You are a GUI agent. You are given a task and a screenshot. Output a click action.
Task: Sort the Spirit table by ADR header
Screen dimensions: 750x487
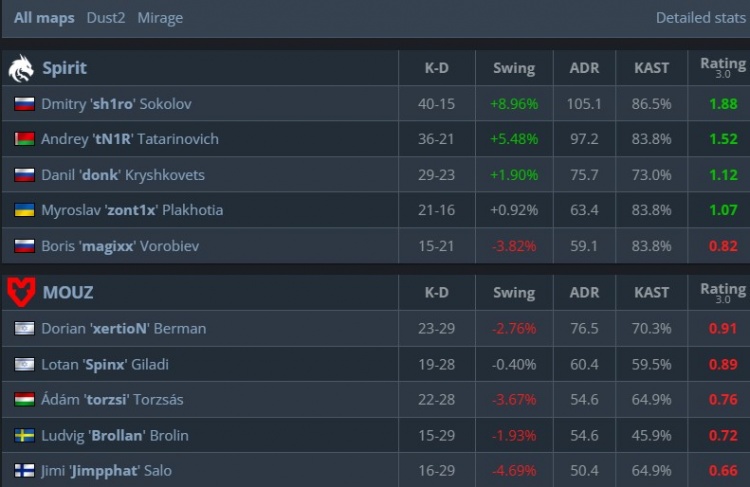coord(584,68)
